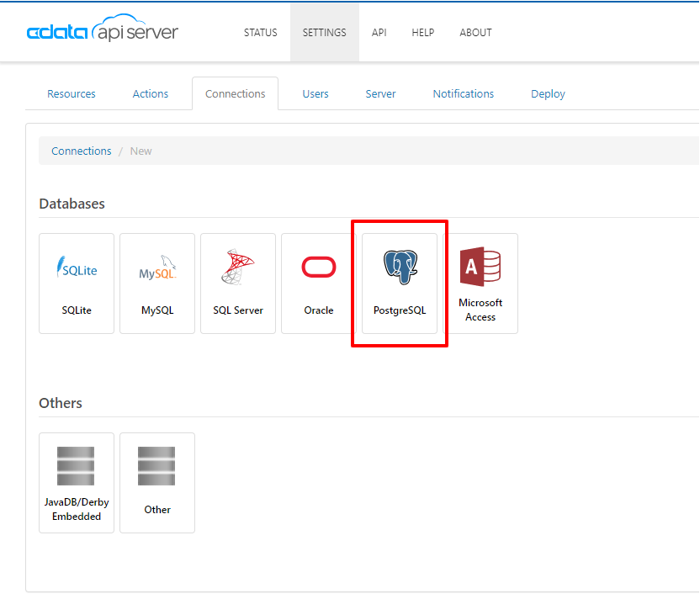This screenshot has width=700, height=599.
Task: Open the SETTINGS top menu
Action: coord(325,33)
